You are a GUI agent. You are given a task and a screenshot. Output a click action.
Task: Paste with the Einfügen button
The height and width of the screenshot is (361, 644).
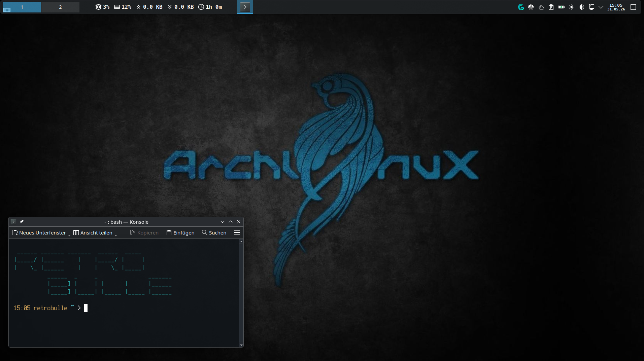pos(180,233)
